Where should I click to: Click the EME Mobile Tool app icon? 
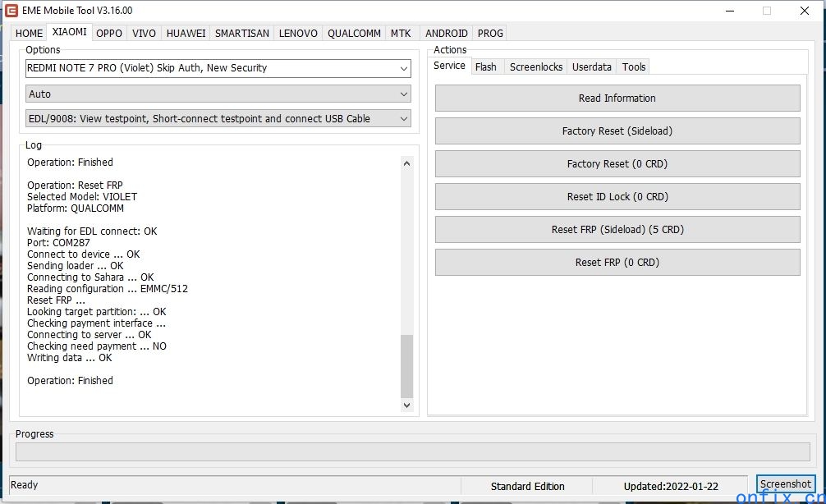click(x=11, y=11)
